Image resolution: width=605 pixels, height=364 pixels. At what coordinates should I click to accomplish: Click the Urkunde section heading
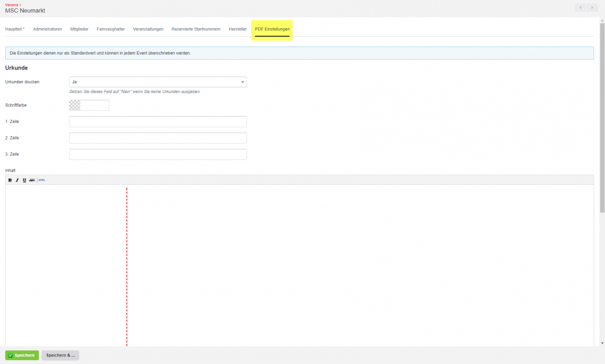[16, 68]
